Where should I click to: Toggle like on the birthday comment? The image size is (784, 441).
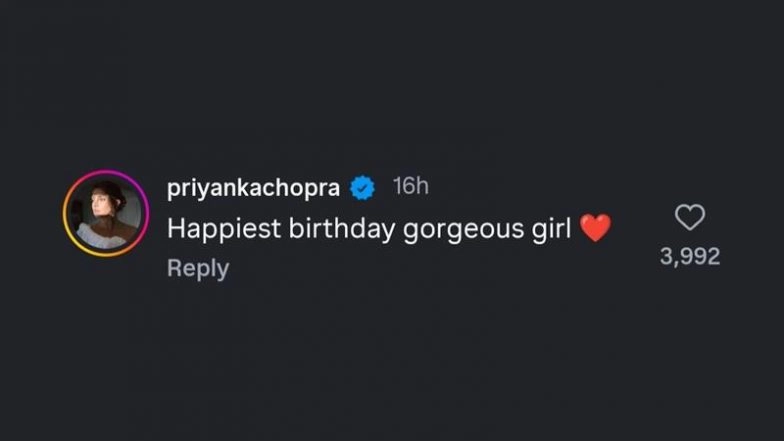(x=690, y=217)
